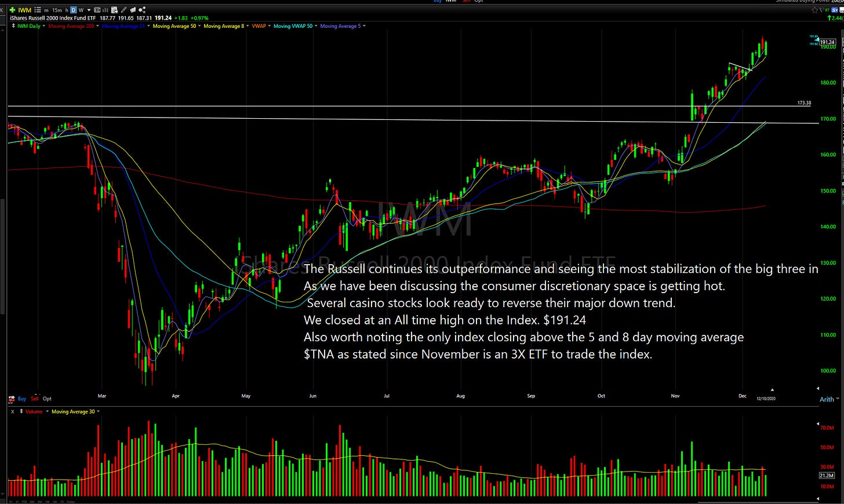844x504 pixels.
Task: Open the IWM Daily dropdown
Action: pyautogui.click(x=44, y=26)
